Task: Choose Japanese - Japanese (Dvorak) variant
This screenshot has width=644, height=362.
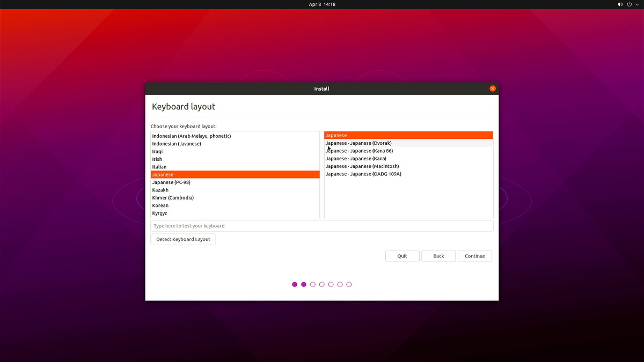Action: tap(408, 143)
